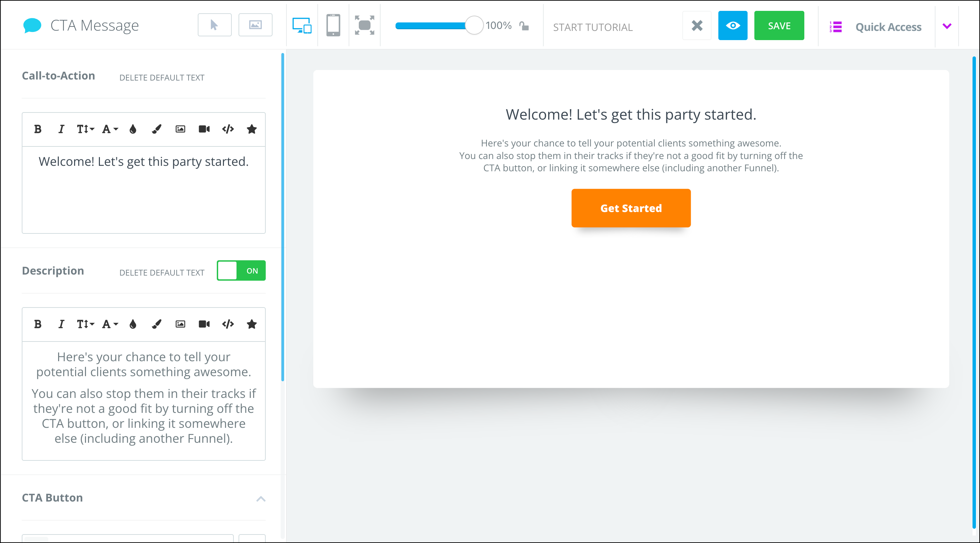Click the CTA Message chat bubble icon
The height and width of the screenshot is (543, 980).
[x=32, y=25]
